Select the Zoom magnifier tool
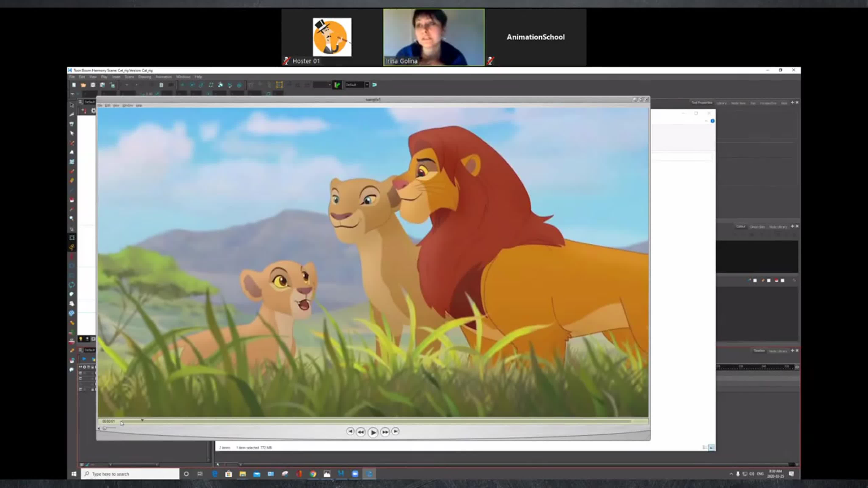The height and width of the screenshot is (488, 868). [x=71, y=219]
